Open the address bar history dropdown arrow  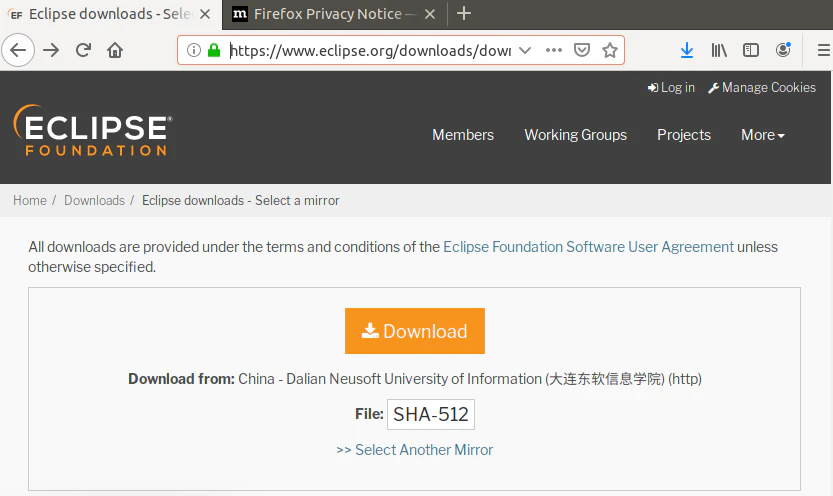525,50
